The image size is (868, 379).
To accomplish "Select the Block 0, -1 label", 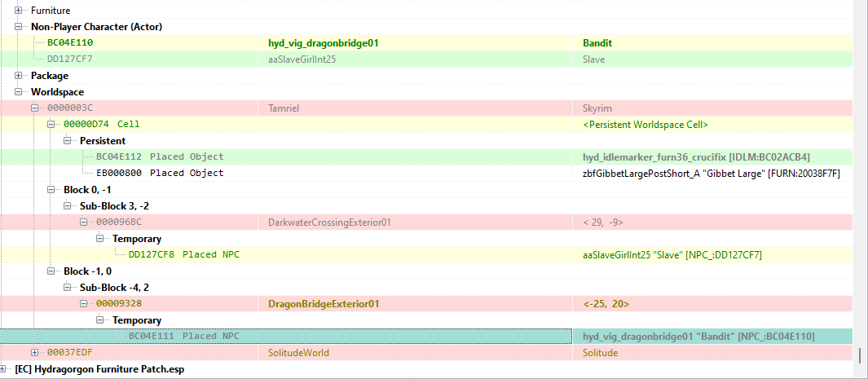I will pyautogui.click(x=87, y=190).
